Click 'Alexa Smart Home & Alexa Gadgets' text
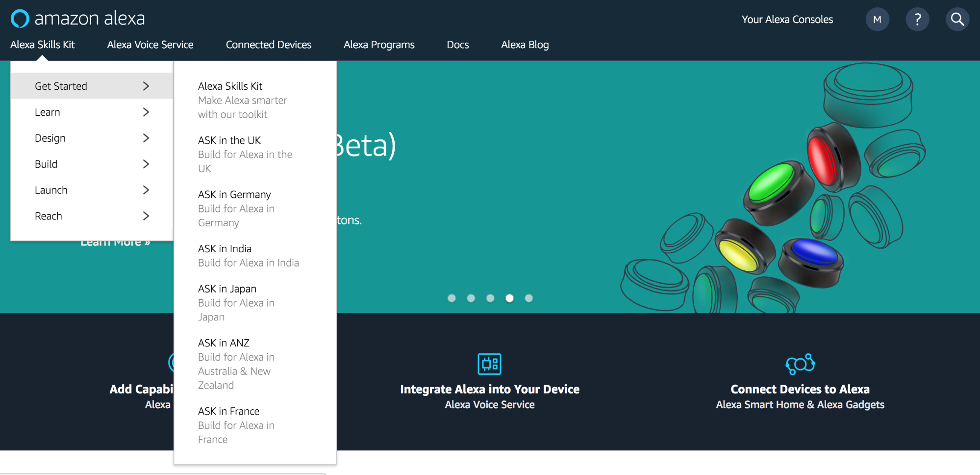 pyautogui.click(x=800, y=405)
